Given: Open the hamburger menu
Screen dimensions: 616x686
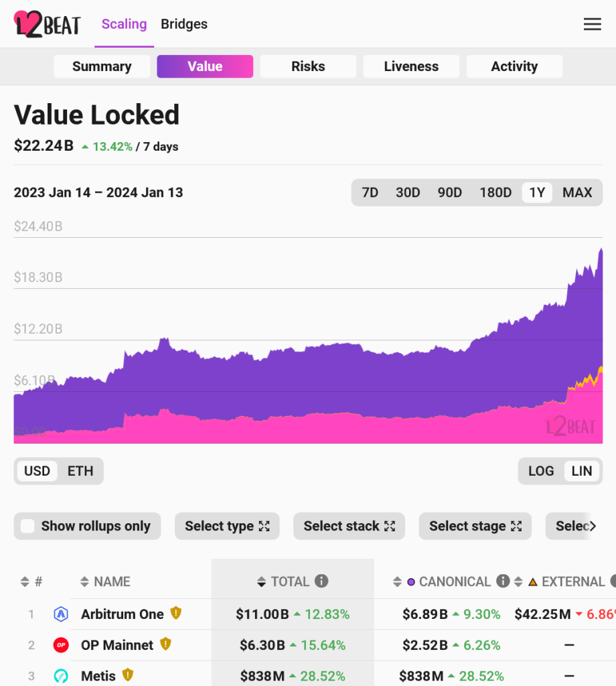Looking at the screenshot, I should (x=593, y=24).
